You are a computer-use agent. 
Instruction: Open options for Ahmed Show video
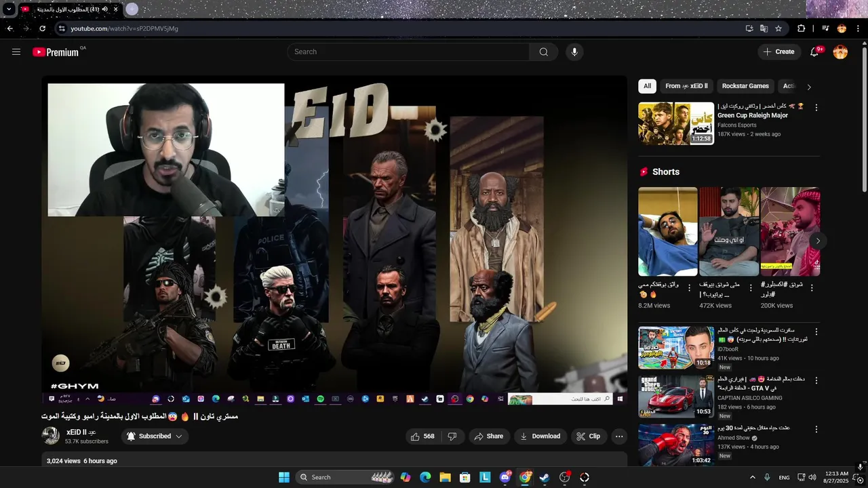(x=816, y=429)
